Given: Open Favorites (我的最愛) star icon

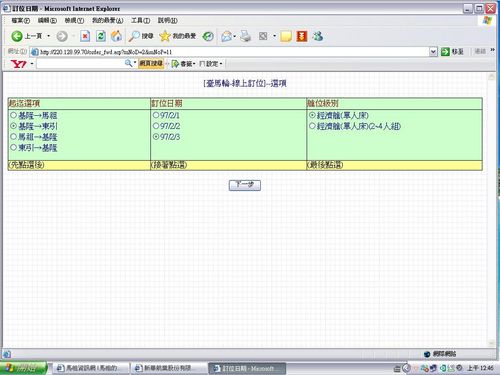Looking at the screenshot, I should click(165, 36).
